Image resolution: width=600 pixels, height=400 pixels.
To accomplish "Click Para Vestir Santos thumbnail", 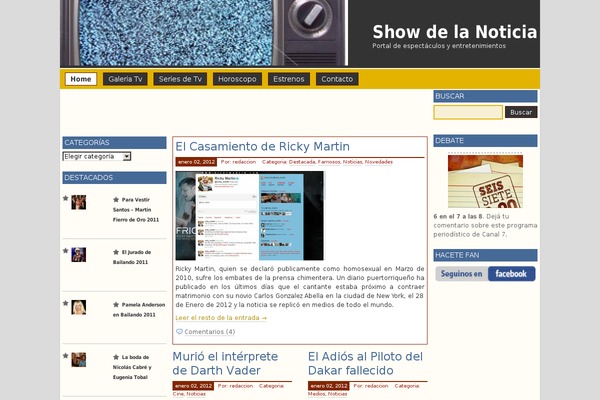I will tap(79, 202).
